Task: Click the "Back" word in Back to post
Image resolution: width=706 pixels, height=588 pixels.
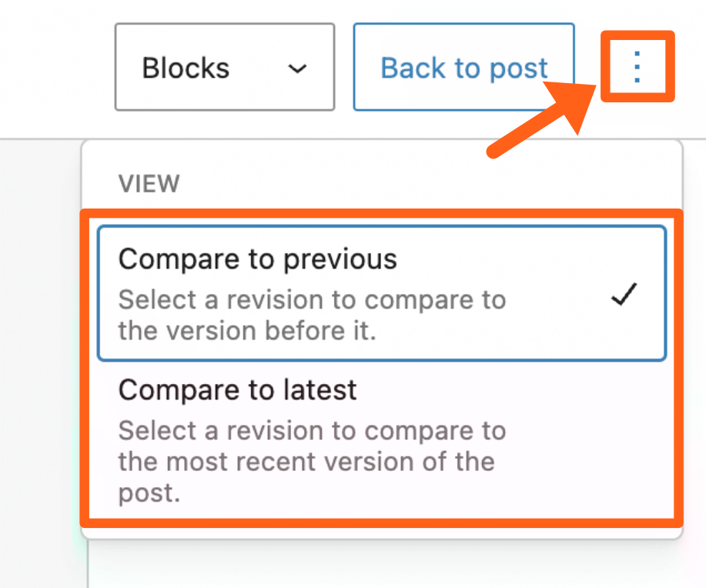Action: (x=414, y=68)
